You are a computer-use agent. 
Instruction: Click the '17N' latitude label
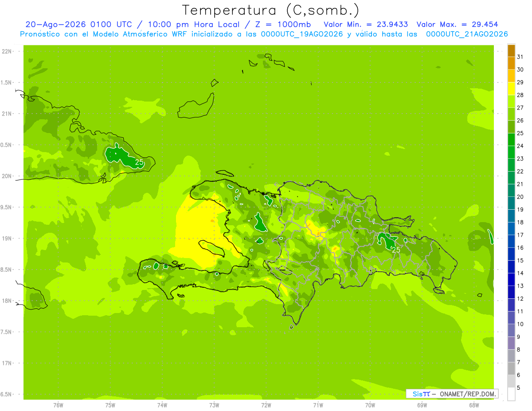coord(6,363)
